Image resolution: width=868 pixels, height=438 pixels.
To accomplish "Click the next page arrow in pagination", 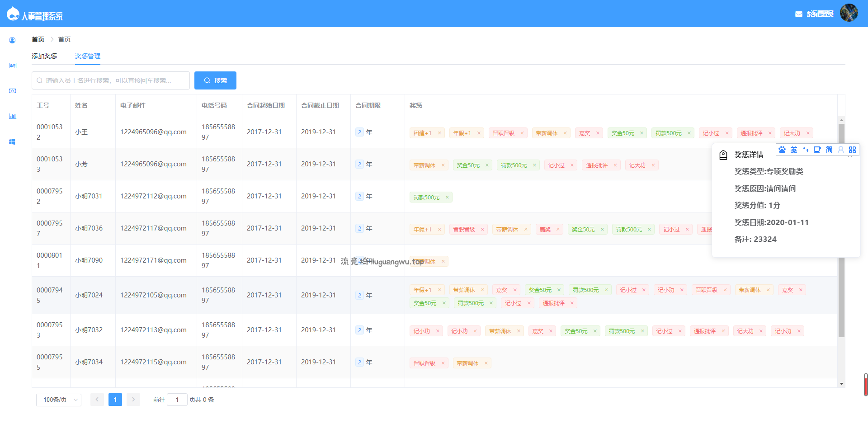I will [133, 400].
